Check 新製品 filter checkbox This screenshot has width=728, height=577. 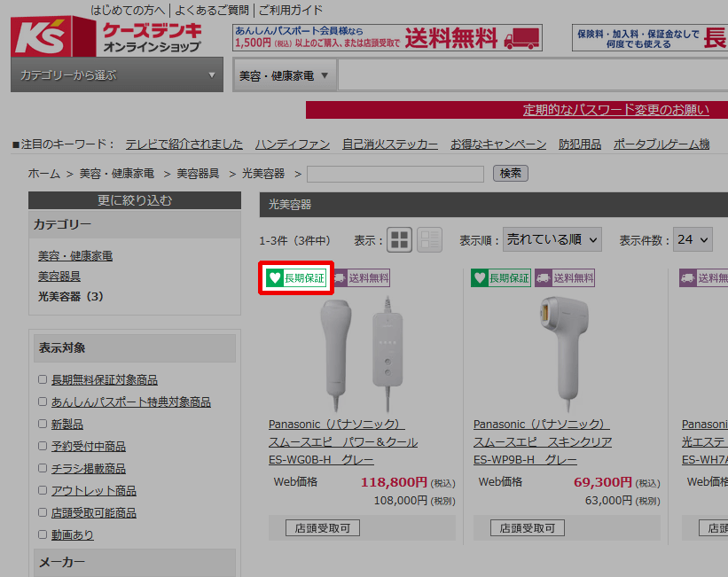(43, 424)
